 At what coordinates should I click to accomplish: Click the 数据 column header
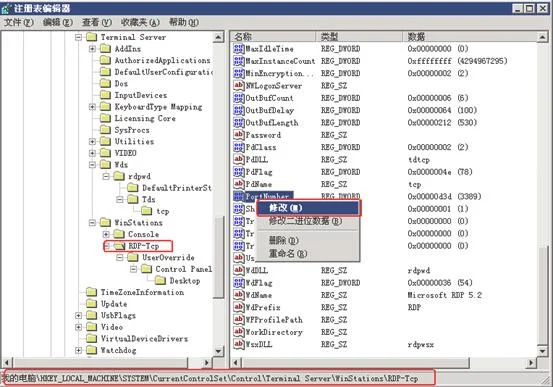click(470, 37)
